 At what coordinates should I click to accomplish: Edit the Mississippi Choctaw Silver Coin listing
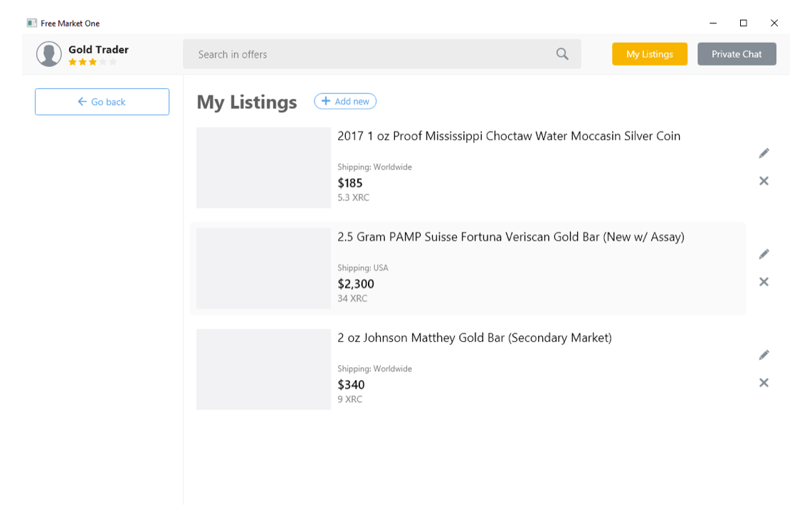click(764, 153)
